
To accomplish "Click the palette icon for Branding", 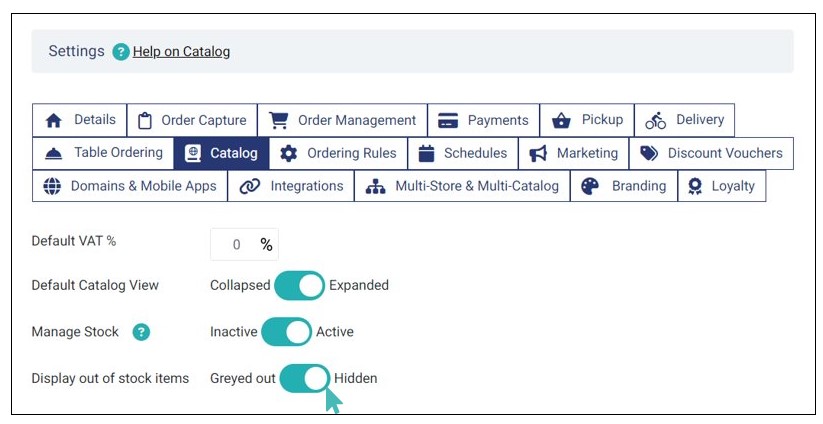I will click(x=590, y=186).
